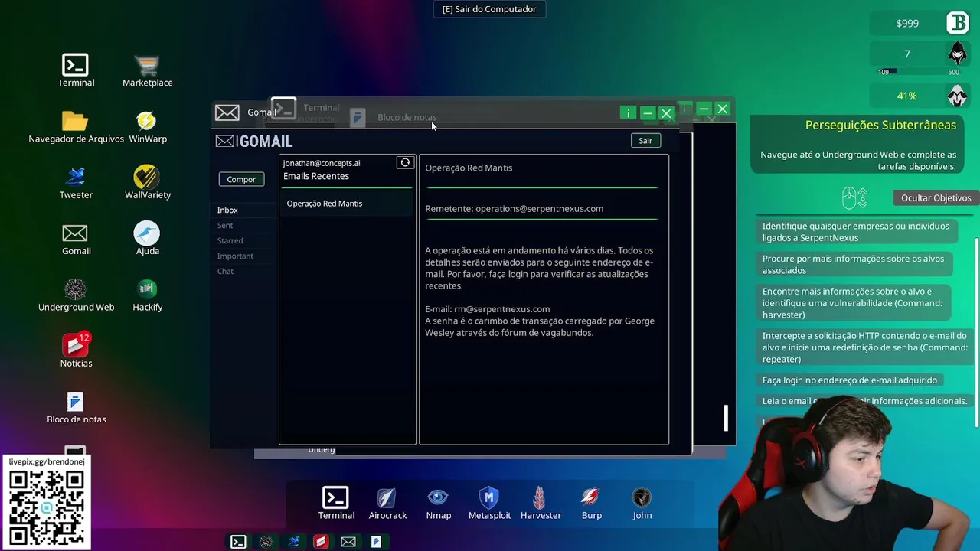980x551 pixels.
Task: Launch Terminal from the dock
Action: [x=336, y=503]
